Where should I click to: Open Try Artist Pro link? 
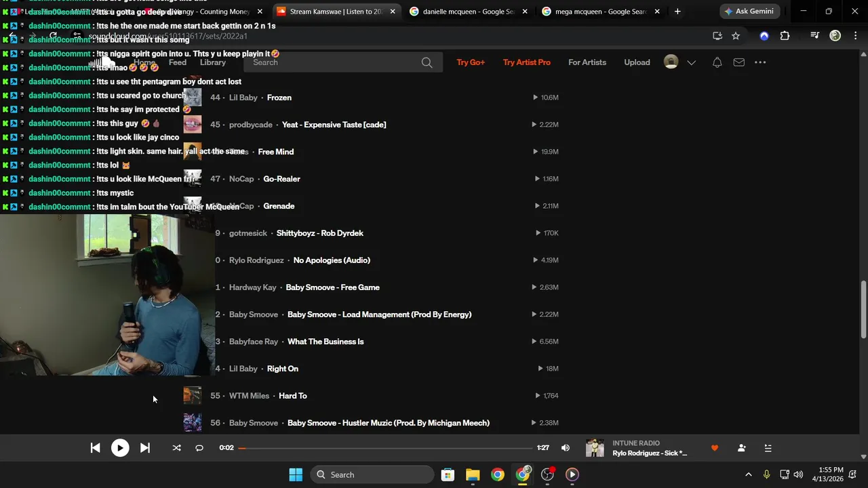pos(527,62)
